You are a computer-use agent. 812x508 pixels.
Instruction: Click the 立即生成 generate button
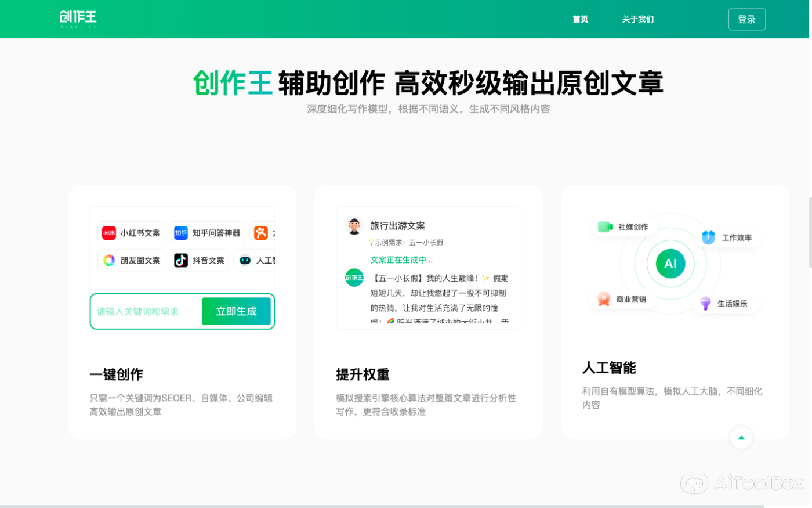tap(236, 311)
